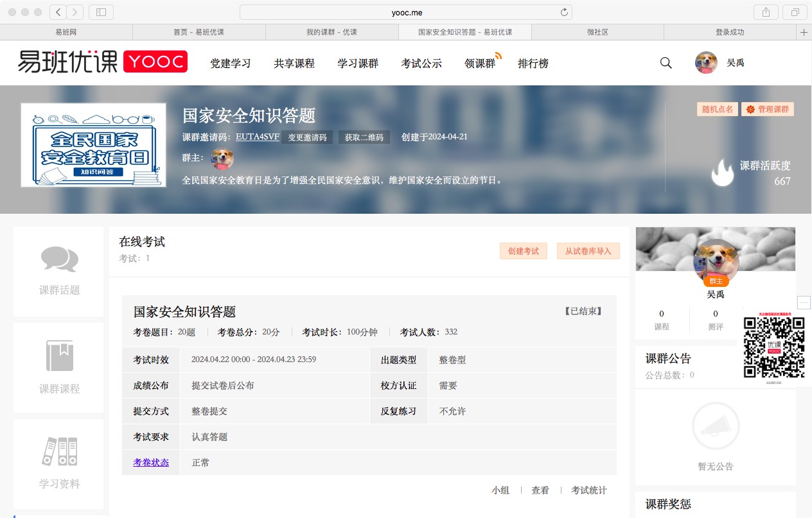The height and width of the screenshot is (518, 812).
Task: Click Safari's share icon
Action: 766,12
